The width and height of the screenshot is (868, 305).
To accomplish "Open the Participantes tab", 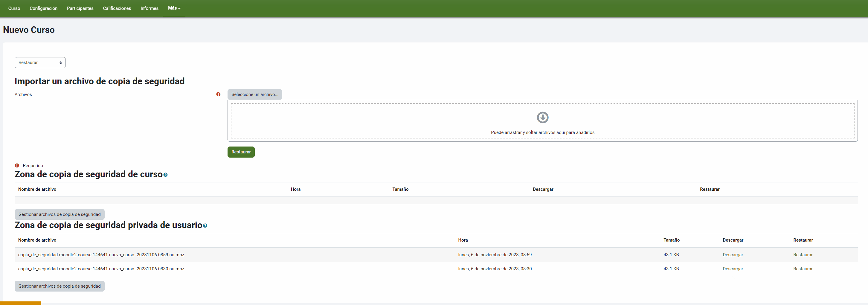I will point(80,8).
